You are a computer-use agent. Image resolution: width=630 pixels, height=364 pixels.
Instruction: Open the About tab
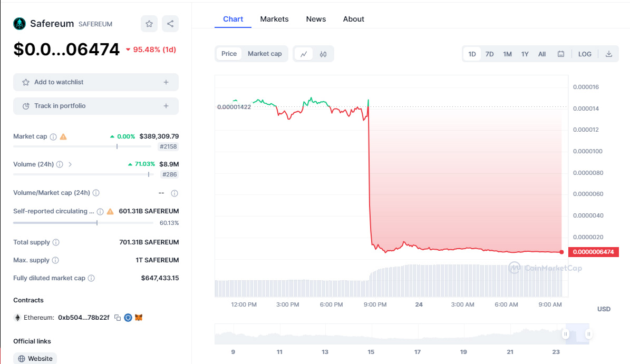click(354, 19)
